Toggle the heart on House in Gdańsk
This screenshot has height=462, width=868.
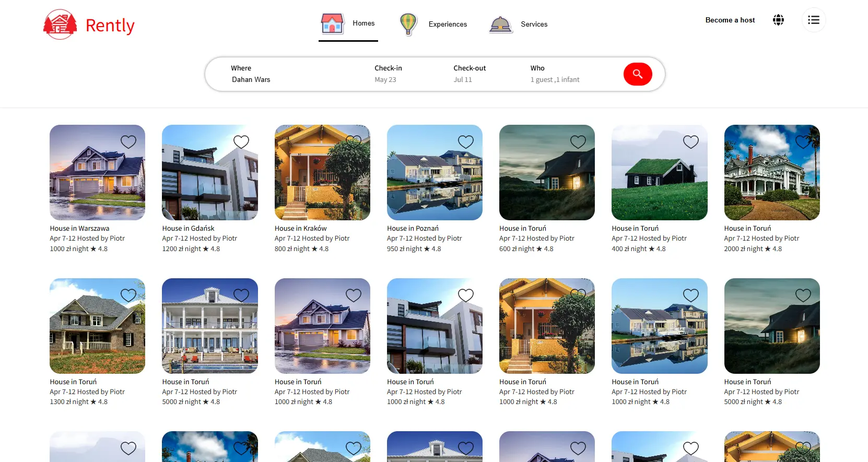pos(241,142)
